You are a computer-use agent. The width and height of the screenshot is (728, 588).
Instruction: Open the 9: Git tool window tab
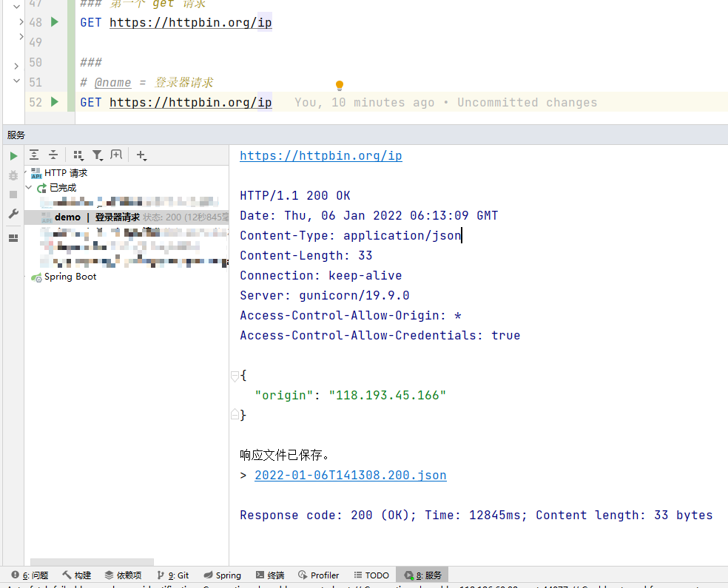[172, 575]
